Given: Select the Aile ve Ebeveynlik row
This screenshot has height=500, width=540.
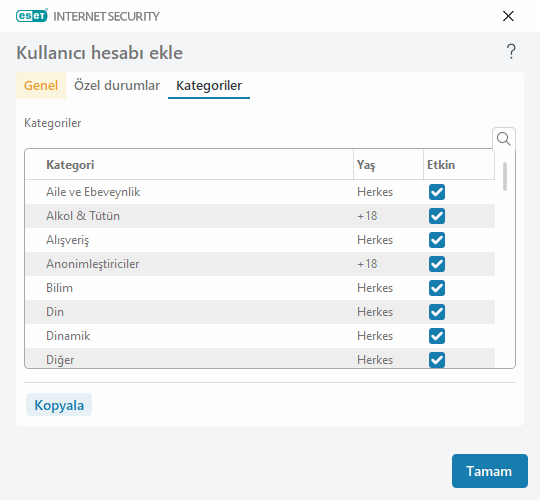Looking at the screenshot, I should [x=260, y=192].
